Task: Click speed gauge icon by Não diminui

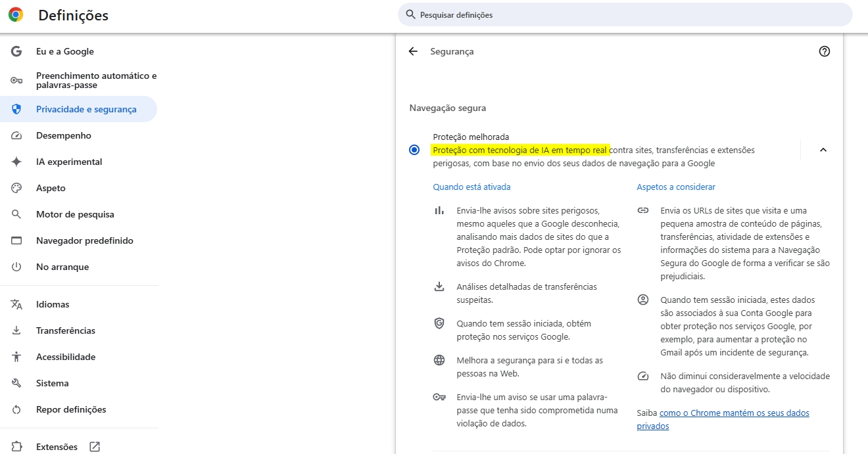Action: 643,376
